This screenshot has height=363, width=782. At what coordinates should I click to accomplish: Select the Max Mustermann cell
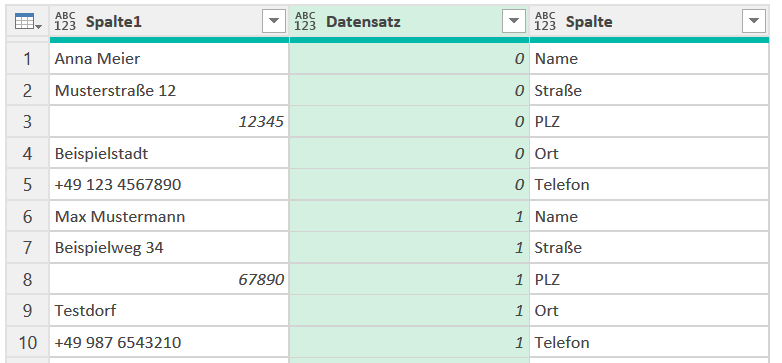pos(169,216)
